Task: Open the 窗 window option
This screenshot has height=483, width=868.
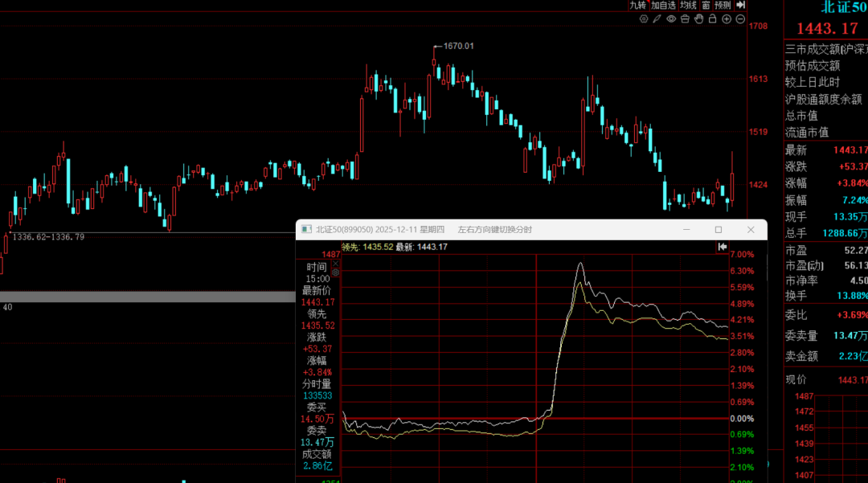Action: coord(705,5)
